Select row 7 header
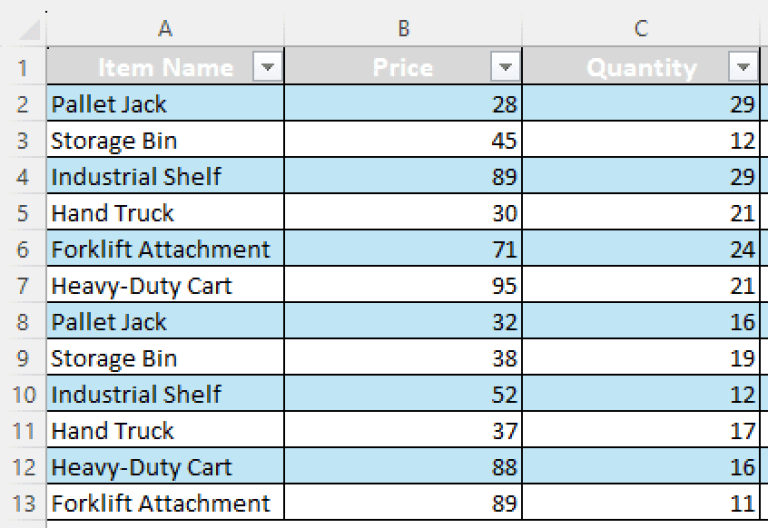 click(x=23, y=285)
